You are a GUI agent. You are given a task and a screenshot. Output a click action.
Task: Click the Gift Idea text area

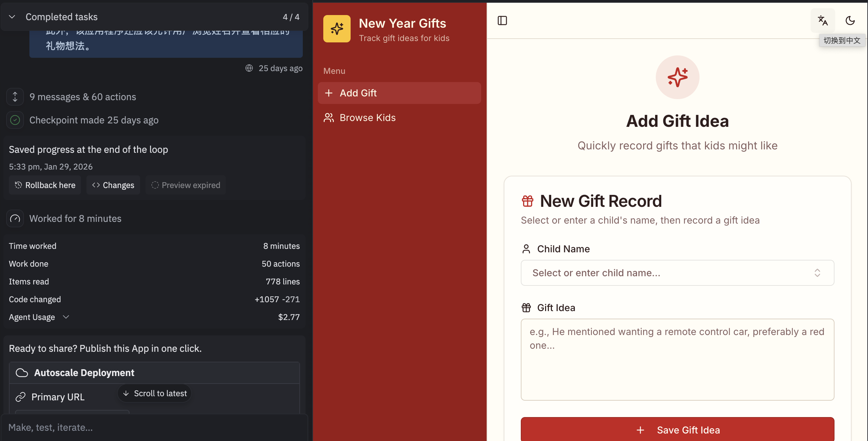(677, 359)
